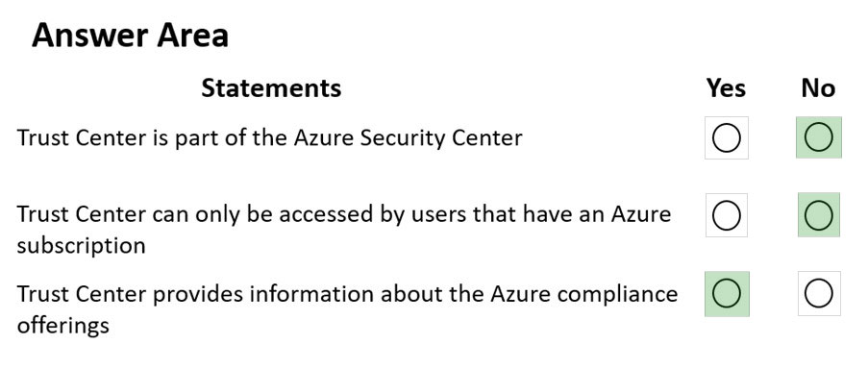This screenshot has width=868, height=369.
Task: Click the 'provides information about the Azure compliance' line
Action: pyautogui.click(x=347, y=294)
